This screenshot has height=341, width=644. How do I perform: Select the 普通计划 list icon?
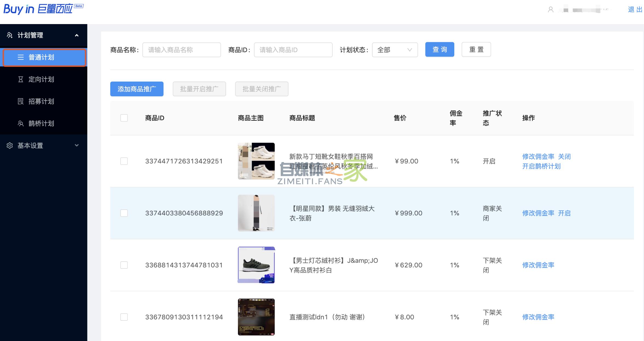point(21,57)
